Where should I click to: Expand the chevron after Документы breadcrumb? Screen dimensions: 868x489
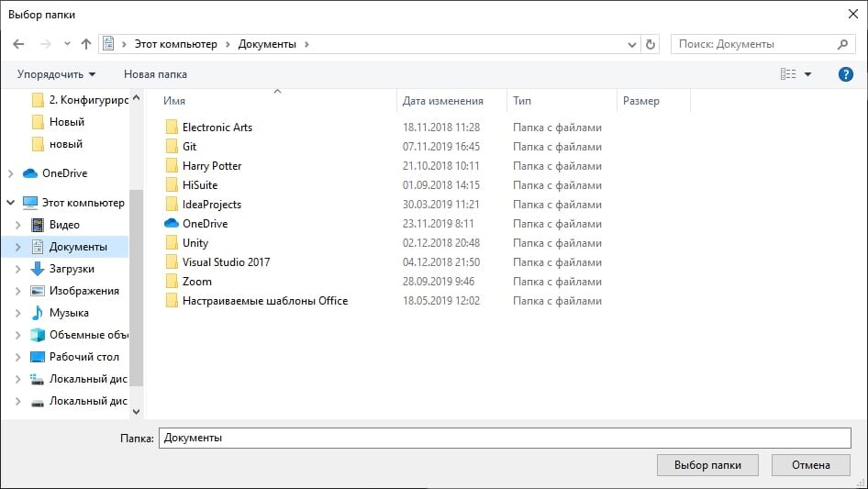pos(306,44)
